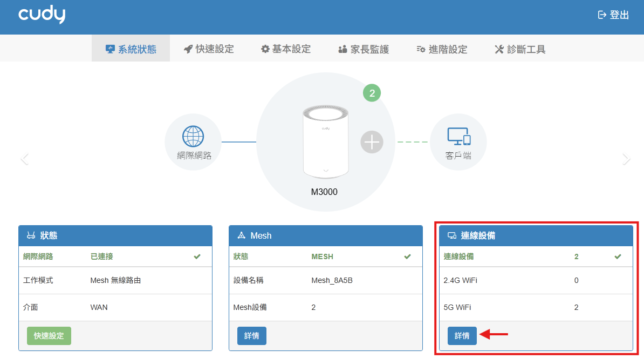Click the 2.4G WiFi row label
This screenshot has height=358, width=644.
[x=461, y=280]
